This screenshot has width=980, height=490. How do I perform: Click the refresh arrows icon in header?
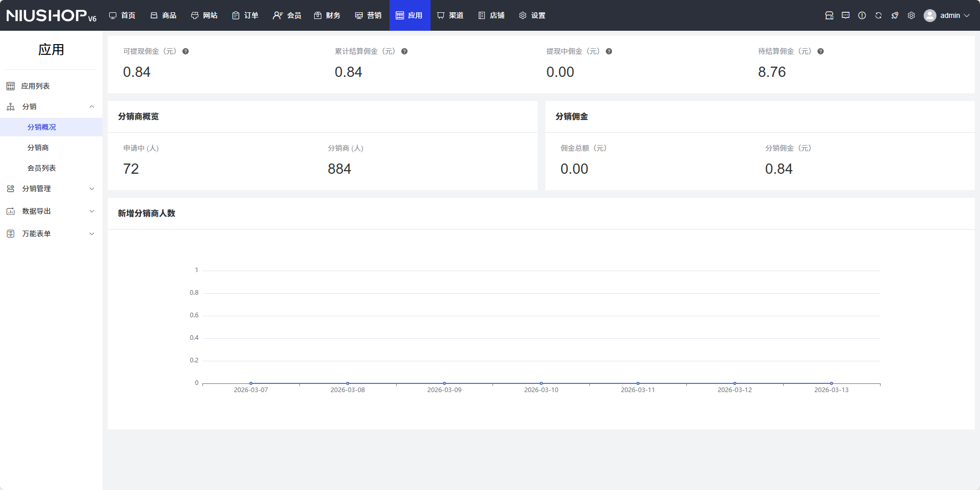[x=879, y=15]
